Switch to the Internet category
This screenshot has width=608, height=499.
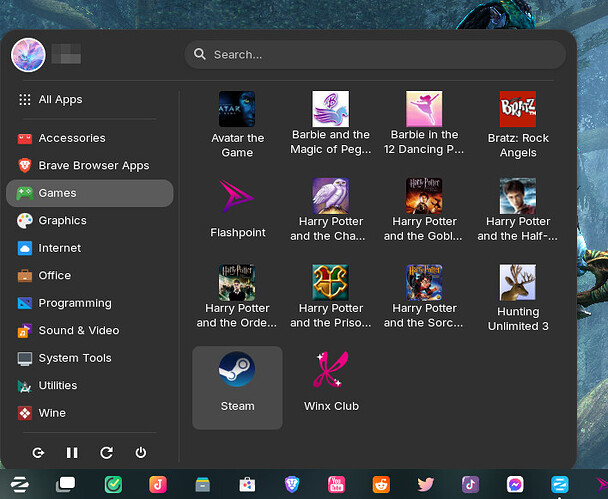tap(90, 248)
